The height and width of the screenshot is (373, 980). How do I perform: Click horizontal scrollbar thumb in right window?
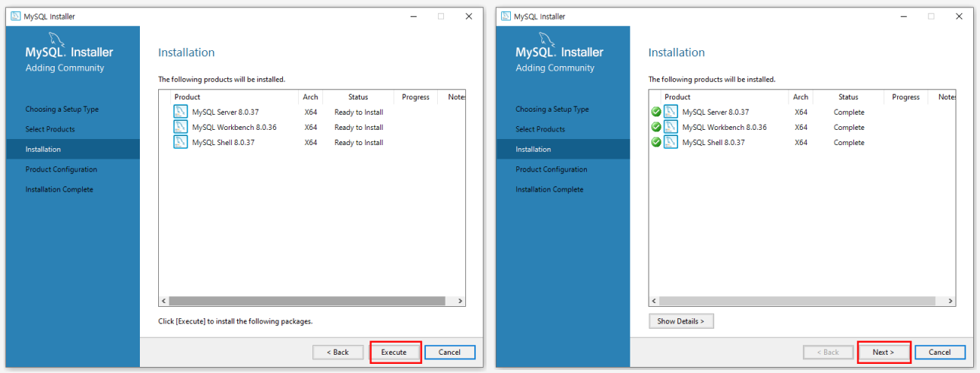point(798,301)
